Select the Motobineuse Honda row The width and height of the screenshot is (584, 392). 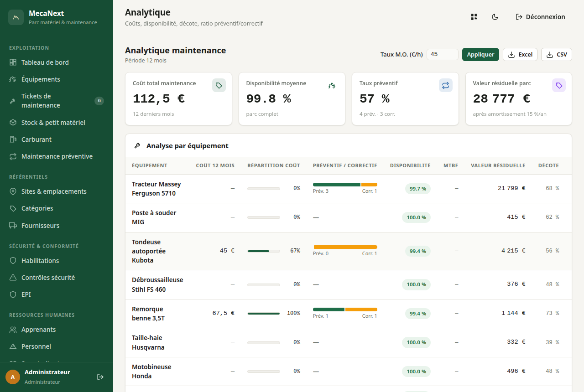(349, 371)
